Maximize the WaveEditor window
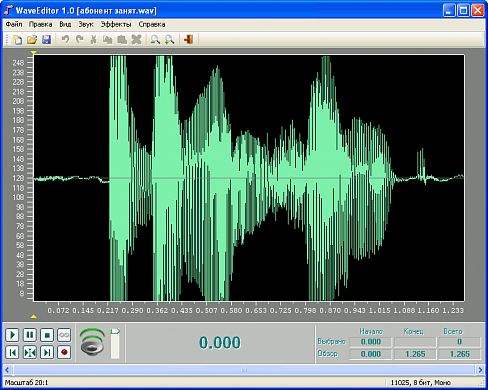The width and height of the screenshot is (488, 390). 463,10
